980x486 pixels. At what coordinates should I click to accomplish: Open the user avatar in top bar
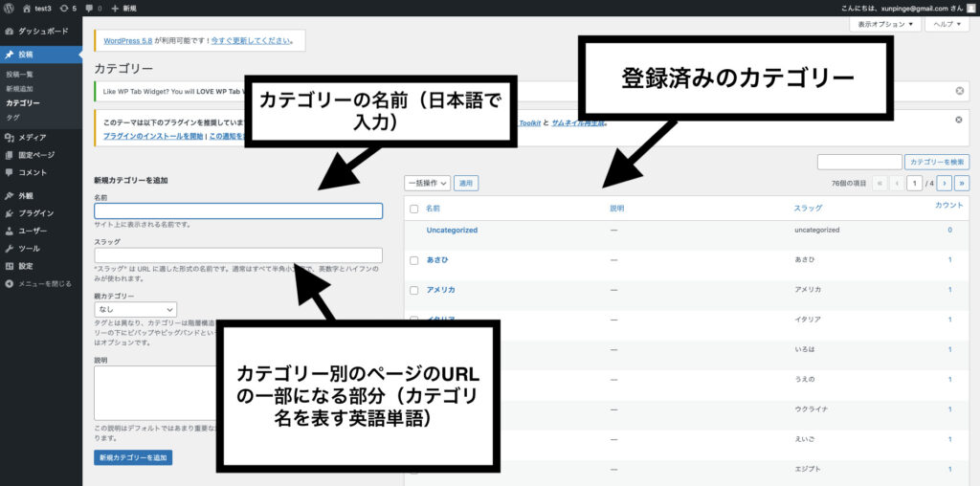pyautogui.click(x=970, y=8)
